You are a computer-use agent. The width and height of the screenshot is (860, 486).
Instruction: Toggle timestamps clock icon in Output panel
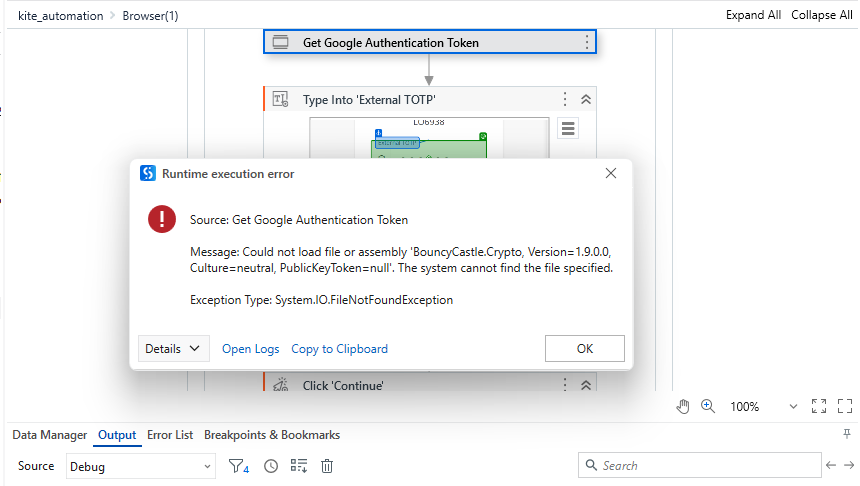tap(270, 466)
